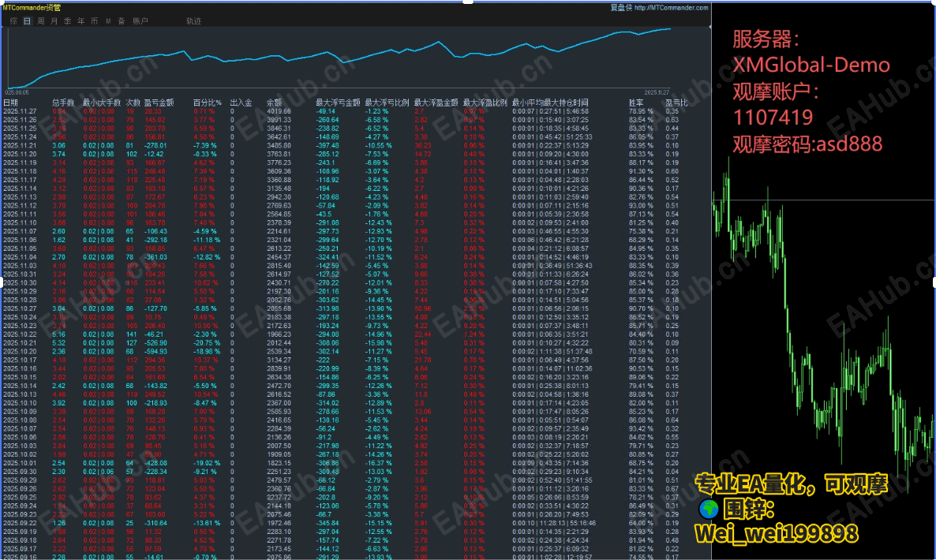
Task: Select the 日 daily tab
Action: 27,21
